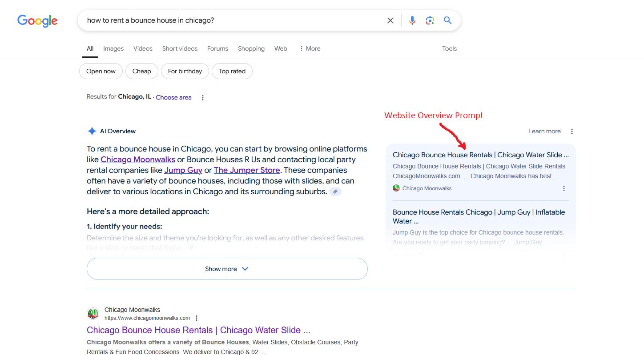Click the Choose area link
Viewport: 644px width, 355px height.
(x=173, y=97)
